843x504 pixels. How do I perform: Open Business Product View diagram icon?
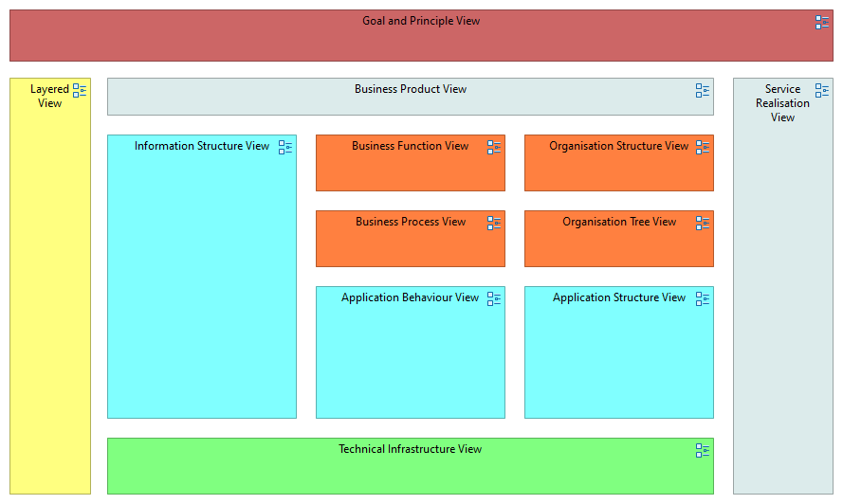(x=703, y=91)
